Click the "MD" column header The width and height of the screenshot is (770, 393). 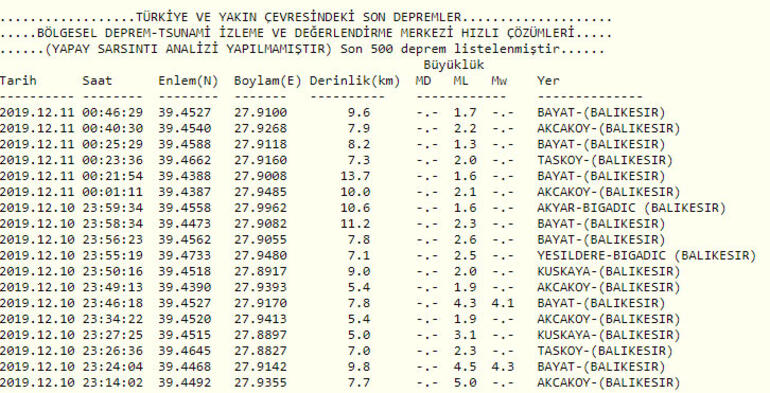tap(423, 81)
